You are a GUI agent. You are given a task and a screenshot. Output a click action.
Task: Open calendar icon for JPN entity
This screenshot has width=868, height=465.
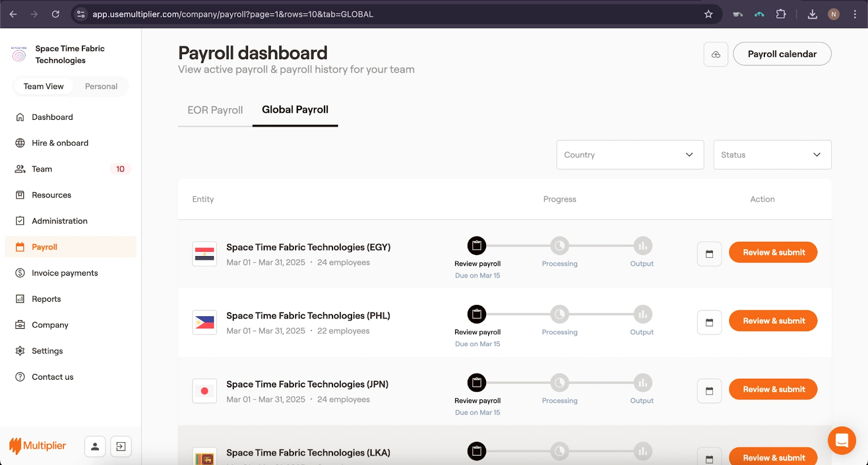(709, 391)
